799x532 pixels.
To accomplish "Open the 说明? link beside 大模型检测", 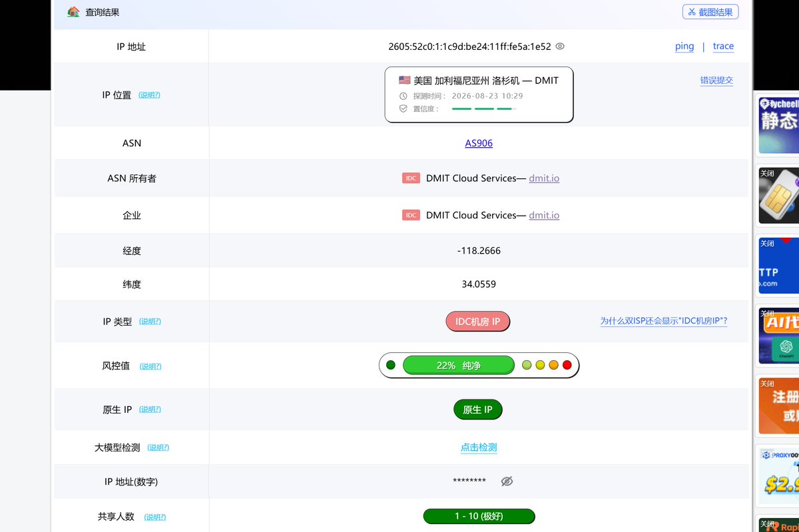I will tap(158, 447).
